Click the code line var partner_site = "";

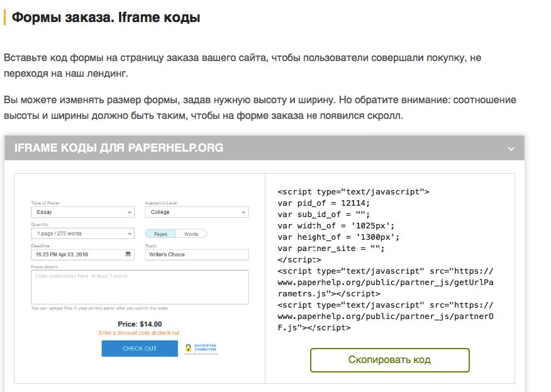(x=331, y=249)
